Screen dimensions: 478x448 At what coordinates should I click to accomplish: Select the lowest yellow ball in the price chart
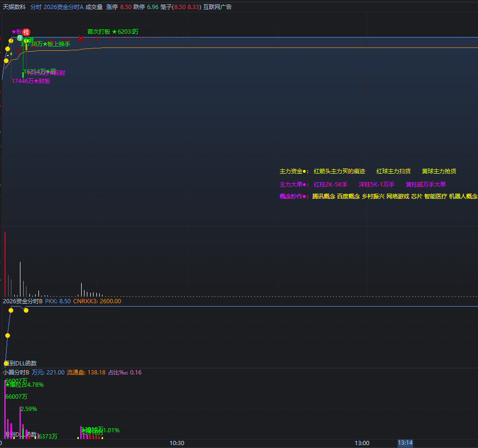click(6, 61)
